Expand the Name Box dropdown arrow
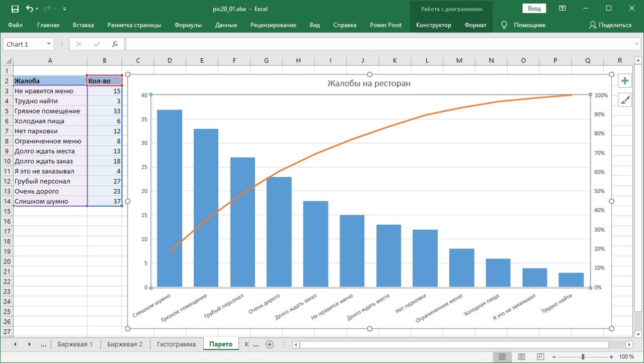Viewport: 644px width, 363px height. (49, 44)
